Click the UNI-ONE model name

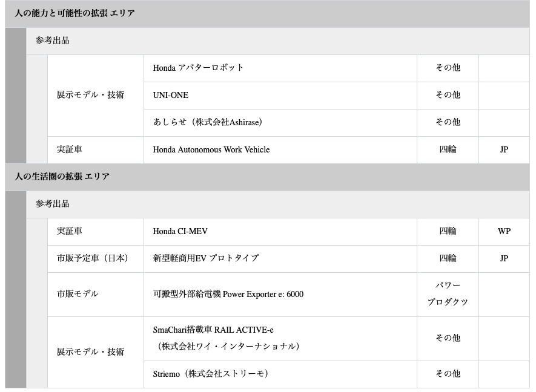171,95
